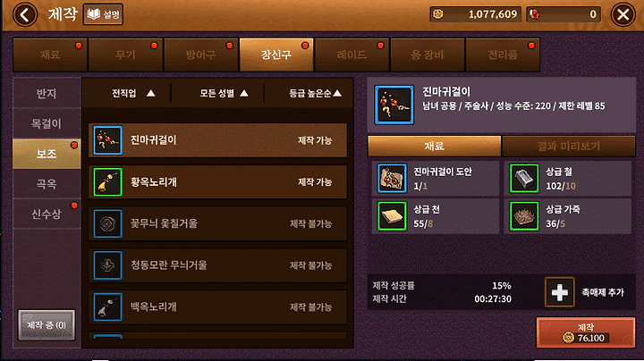
Task: Open the 모든 성별 gender filter
Action: [224, 94]
